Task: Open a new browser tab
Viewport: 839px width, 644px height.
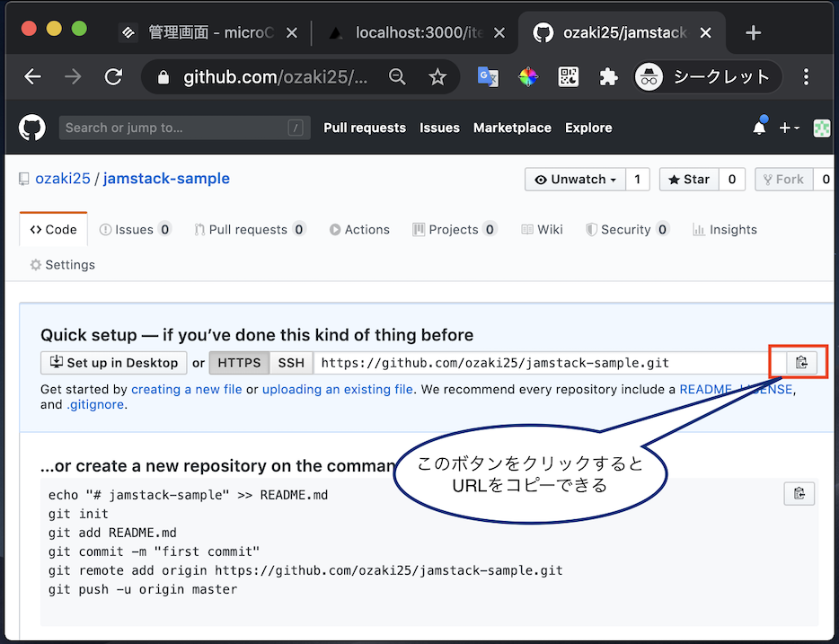Action: click(x=754, y=32)
